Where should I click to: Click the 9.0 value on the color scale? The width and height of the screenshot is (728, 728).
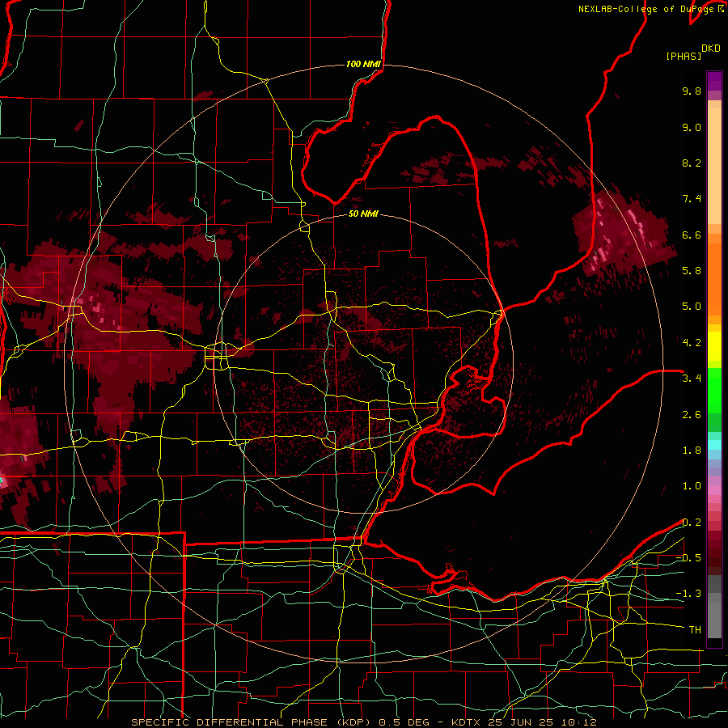692,127
